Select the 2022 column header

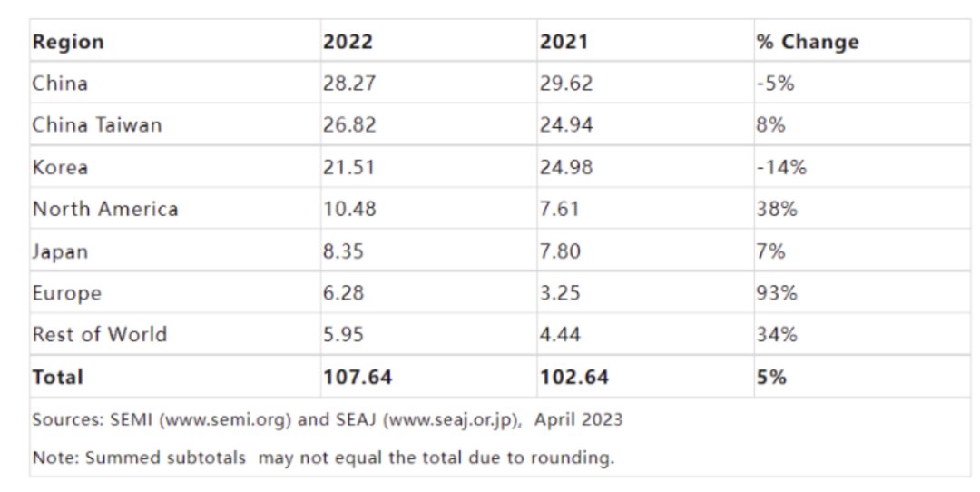(348, 42)
